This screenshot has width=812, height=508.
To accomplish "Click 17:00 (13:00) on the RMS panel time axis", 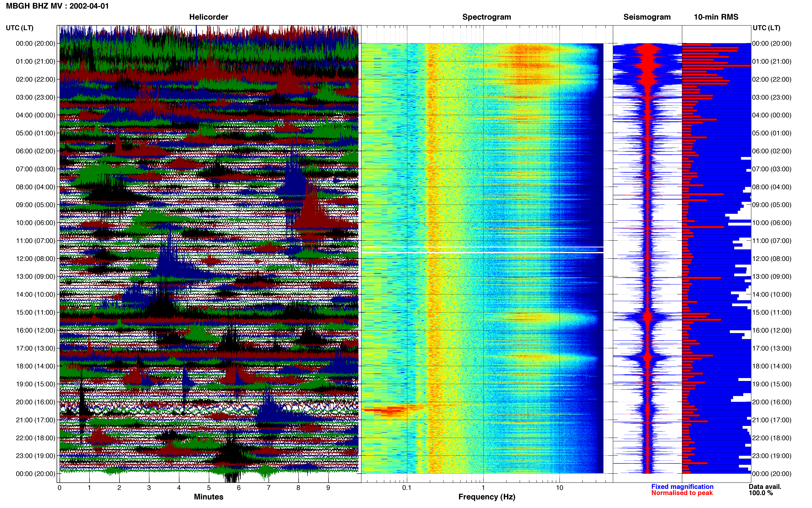I will tap(772, 348).
